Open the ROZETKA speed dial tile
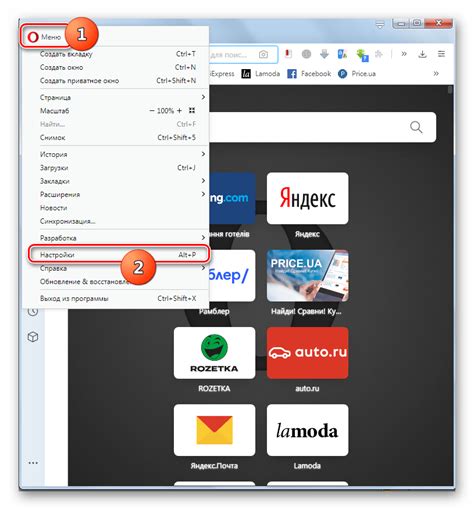Image resolution: width=474 pixels, height=510 pixels. click(x=214, y=353)
